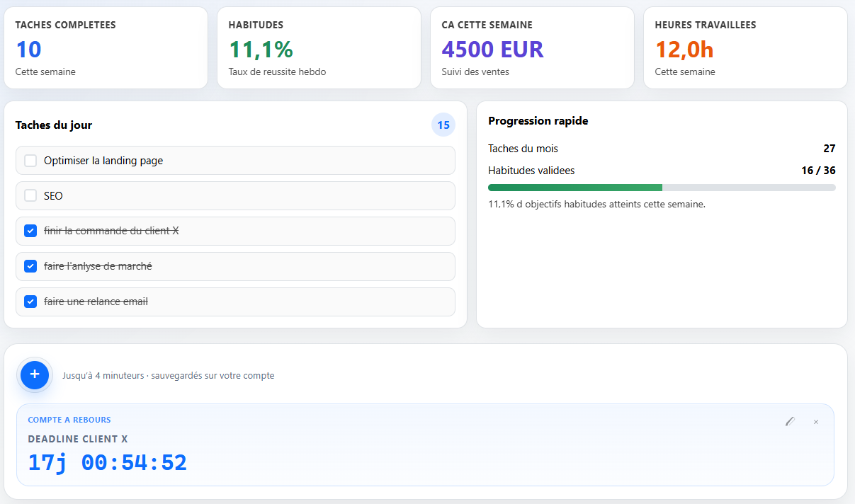
Task: Click the Habitudes validees progress bar
Action: (x=661, y=187)
